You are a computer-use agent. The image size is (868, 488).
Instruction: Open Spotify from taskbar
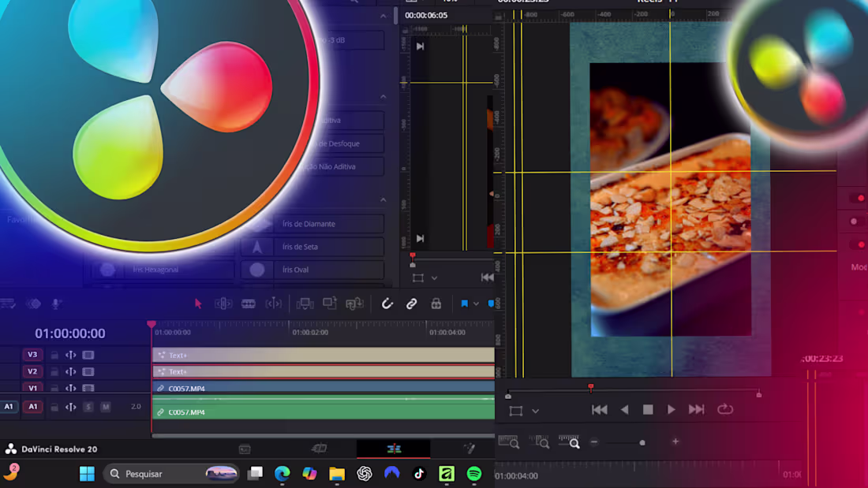pos(474,474)
